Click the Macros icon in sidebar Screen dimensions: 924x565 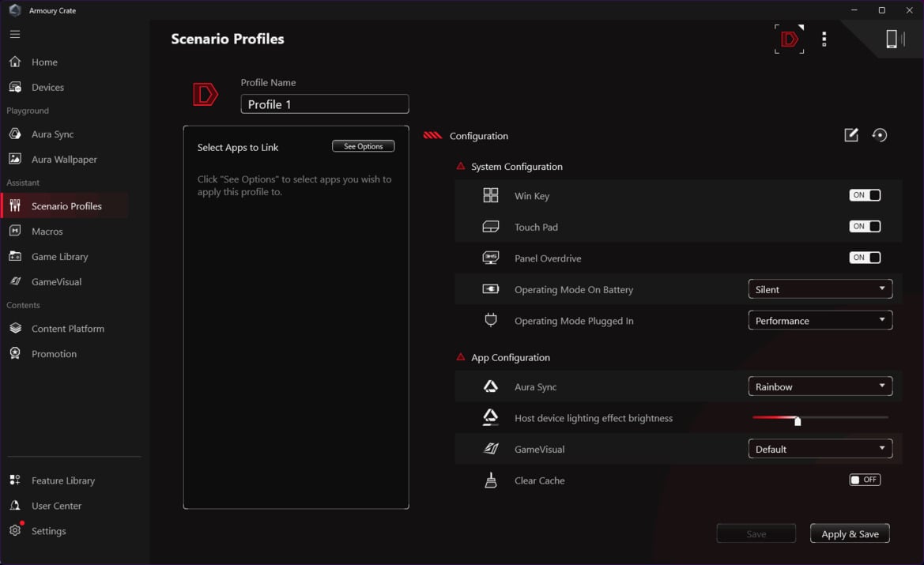coord(15,231)
